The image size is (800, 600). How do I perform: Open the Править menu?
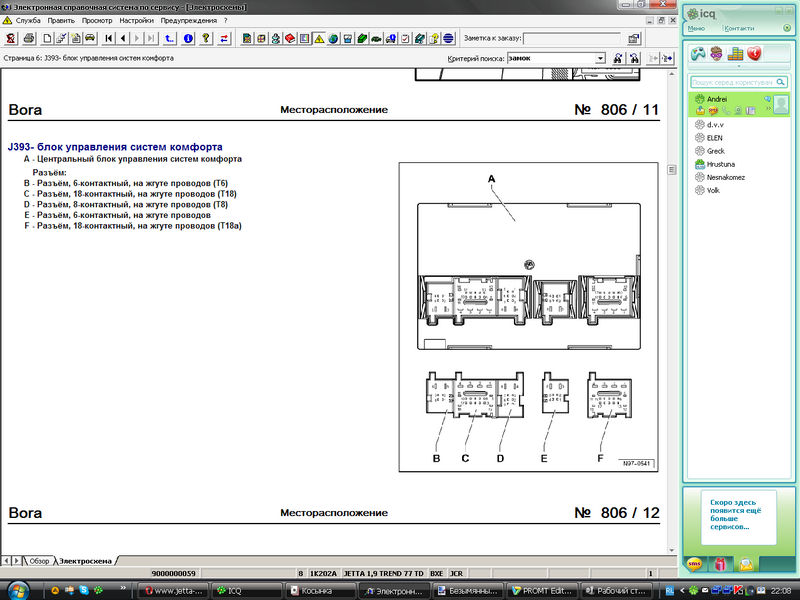coord(61,20)
